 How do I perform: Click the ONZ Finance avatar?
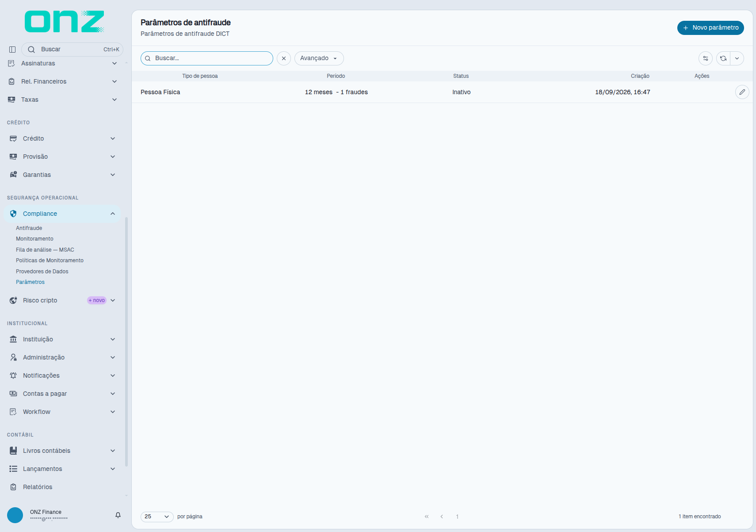pos(15,515)
